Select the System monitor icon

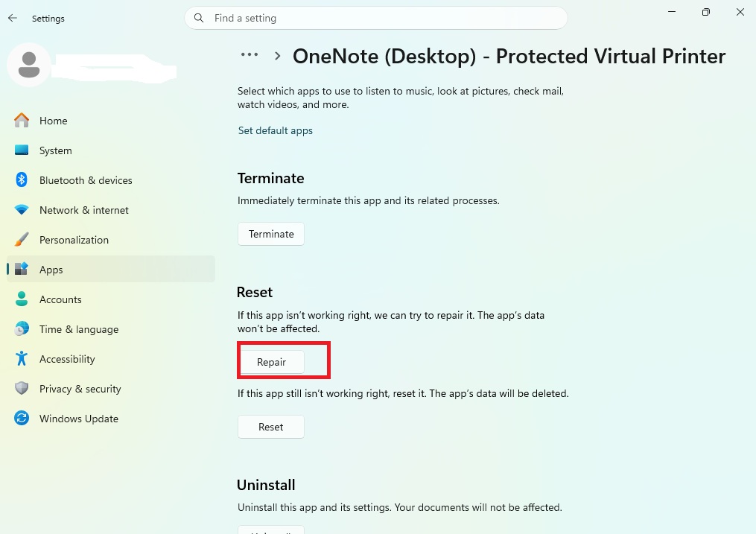point(22,150)
